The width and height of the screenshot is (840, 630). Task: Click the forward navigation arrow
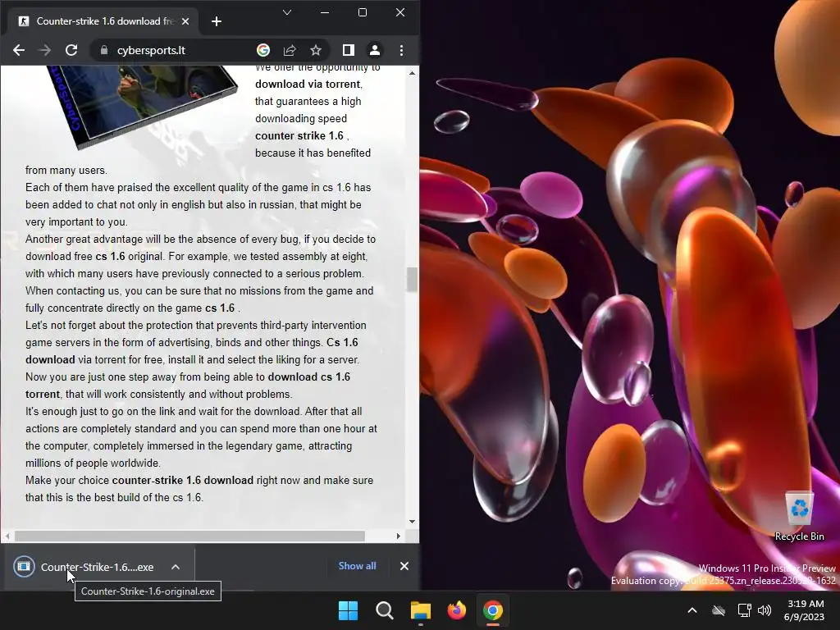45,50
